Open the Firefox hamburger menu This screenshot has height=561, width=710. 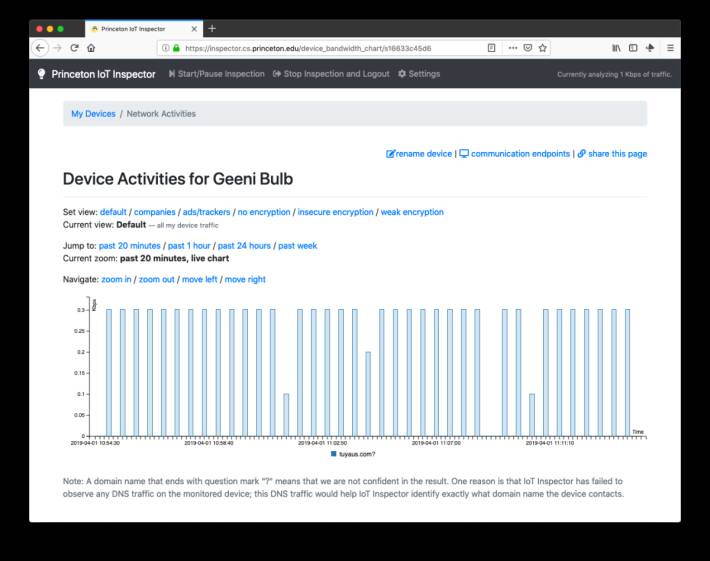coord(670,48)
